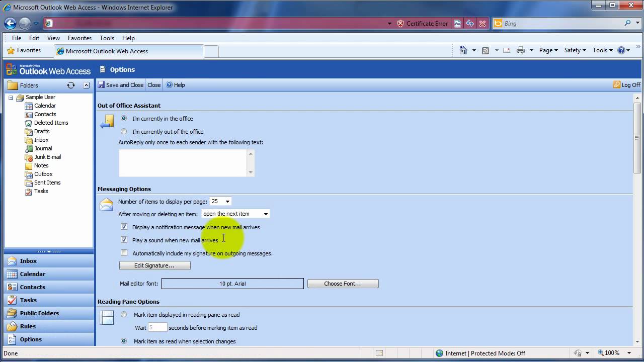Open the File menu

(17, 38)
